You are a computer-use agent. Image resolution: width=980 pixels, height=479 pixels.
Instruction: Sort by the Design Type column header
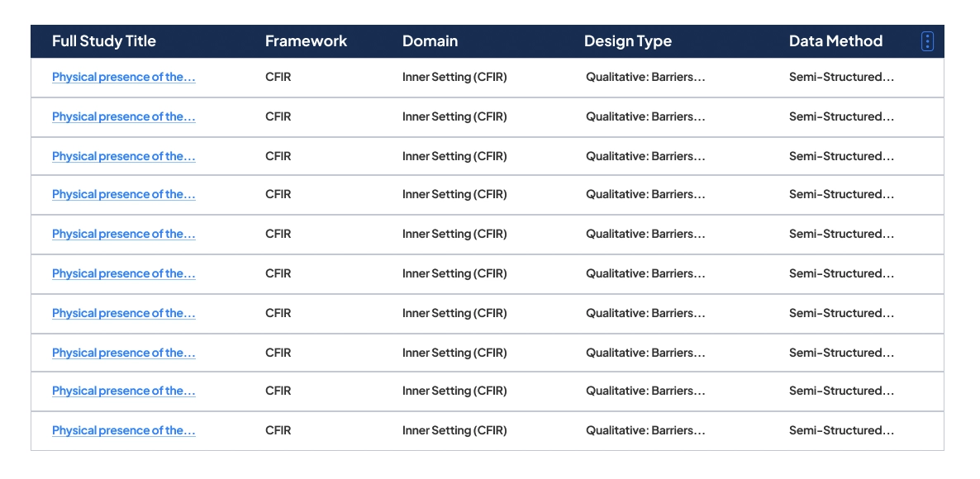click(x=628, y=40)
